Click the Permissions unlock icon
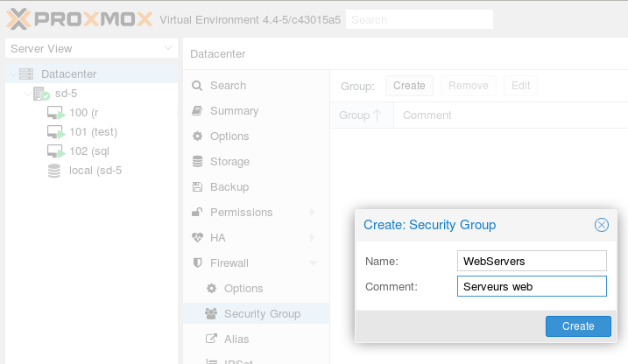628x364 pixels. [197, 212]
